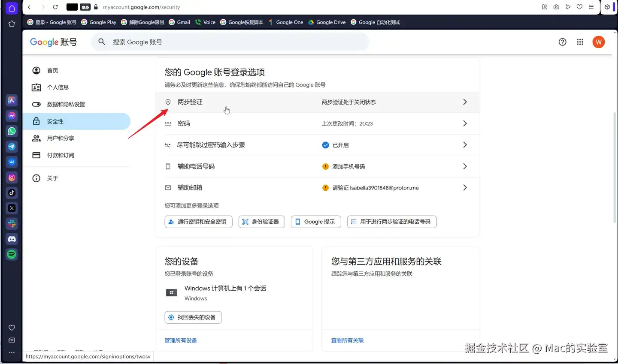
Task: Focus the 搜索 Google 账号 search field
Action: (x=230, y=42)
